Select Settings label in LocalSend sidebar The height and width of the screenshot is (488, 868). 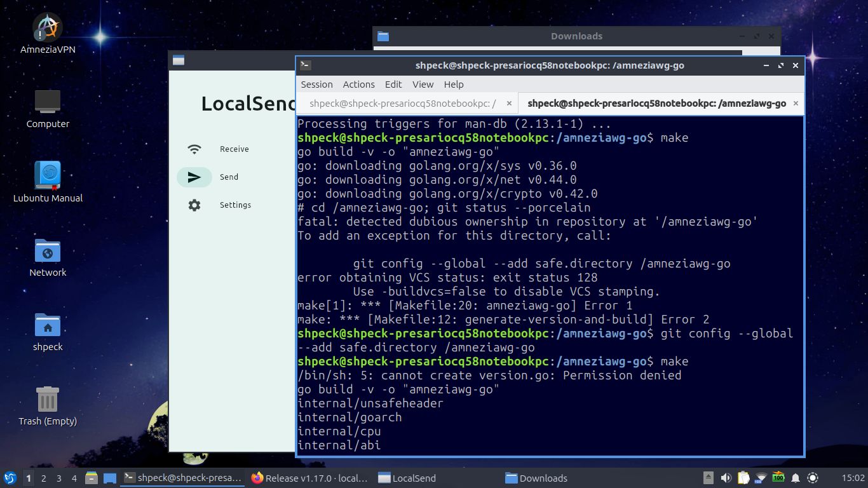click(x=235, y=205)
